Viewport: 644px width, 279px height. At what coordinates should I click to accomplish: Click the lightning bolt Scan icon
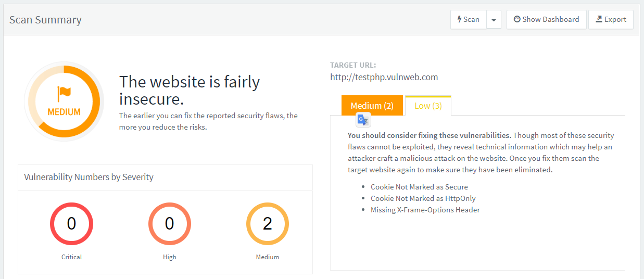(459, 19)
